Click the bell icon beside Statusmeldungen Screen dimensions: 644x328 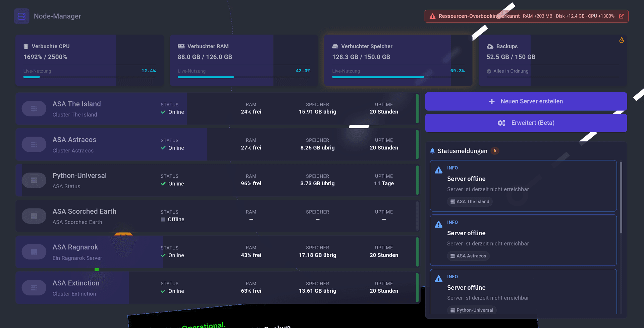coord(432,151)
